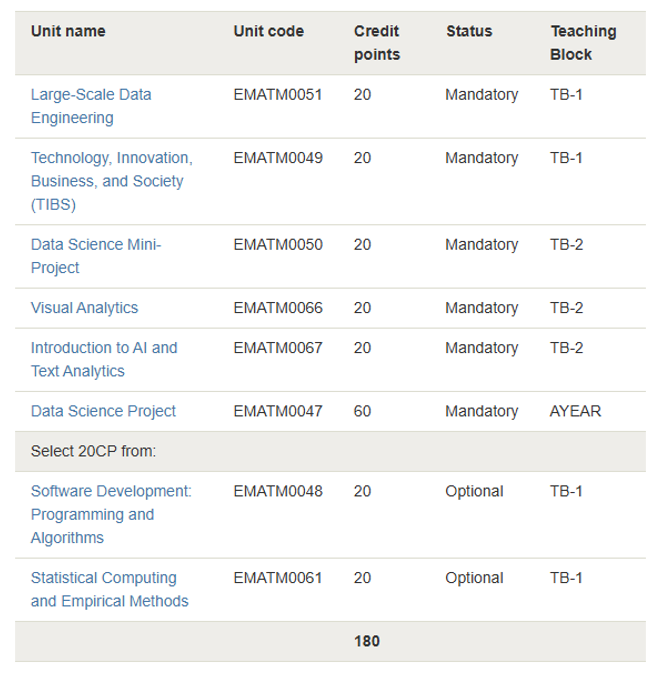Click the 180 total credit points cell

367,641
